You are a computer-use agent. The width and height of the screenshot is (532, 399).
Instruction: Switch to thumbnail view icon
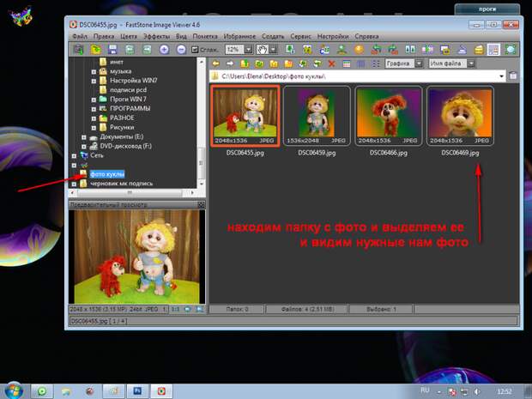pos(347,63)
